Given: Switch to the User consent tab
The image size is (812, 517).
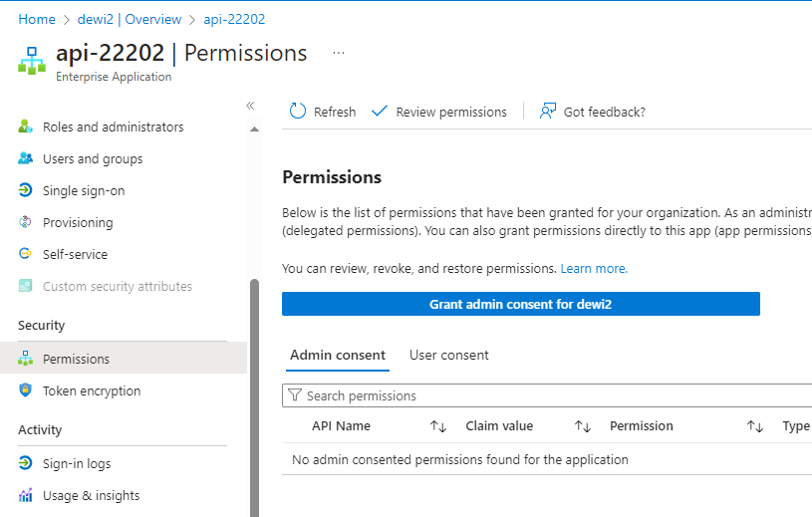Looking at the screenshot, I should tap(449, 355).
